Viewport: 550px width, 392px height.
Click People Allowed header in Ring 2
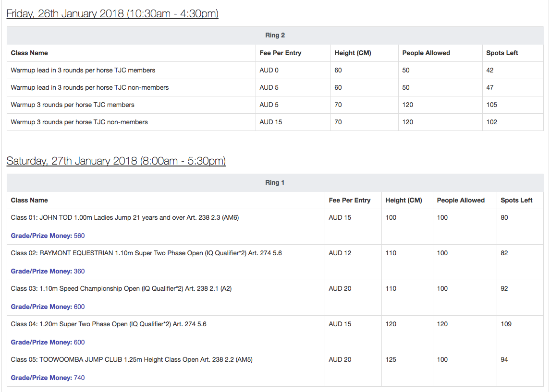(x=426, y=53)
